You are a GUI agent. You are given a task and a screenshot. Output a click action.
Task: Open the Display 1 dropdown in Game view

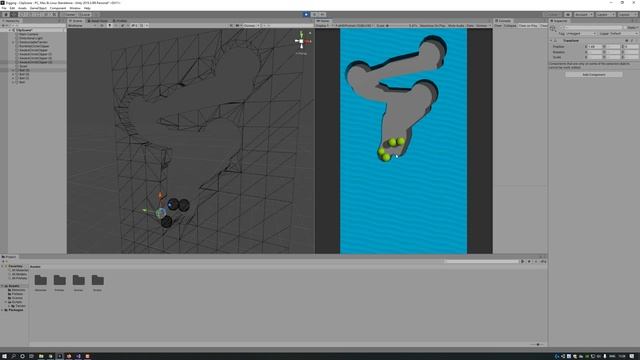[x=324, y=26]
